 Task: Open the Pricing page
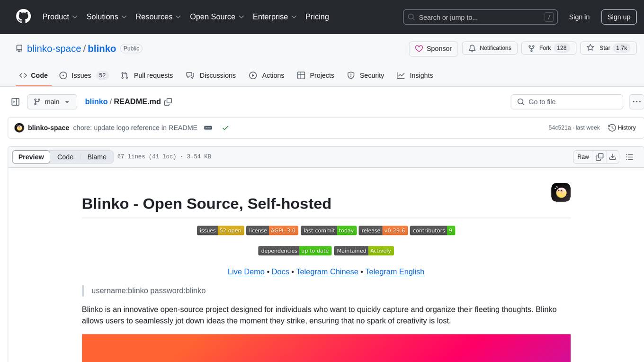click(x=317, y=17)
